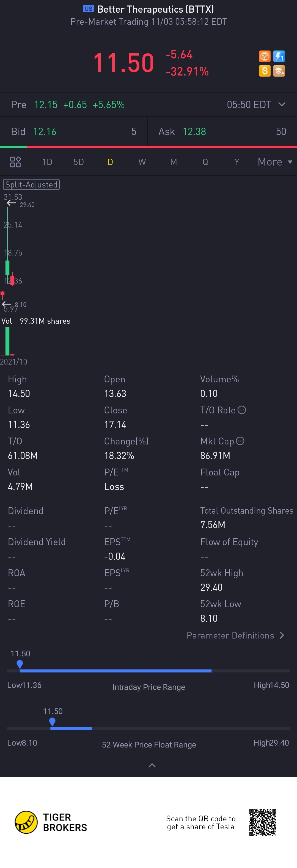Viewport: 297px width, 868px height.
Task: Tap the yellow dollar sign badge
Action: tap(265, 71)
